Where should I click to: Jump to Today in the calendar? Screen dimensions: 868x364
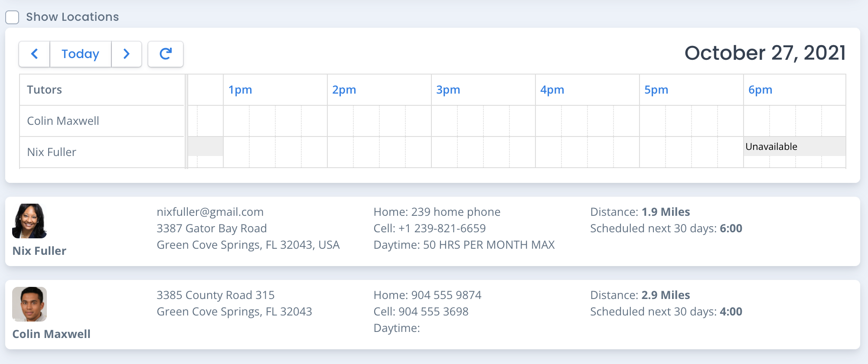(81, 54)
